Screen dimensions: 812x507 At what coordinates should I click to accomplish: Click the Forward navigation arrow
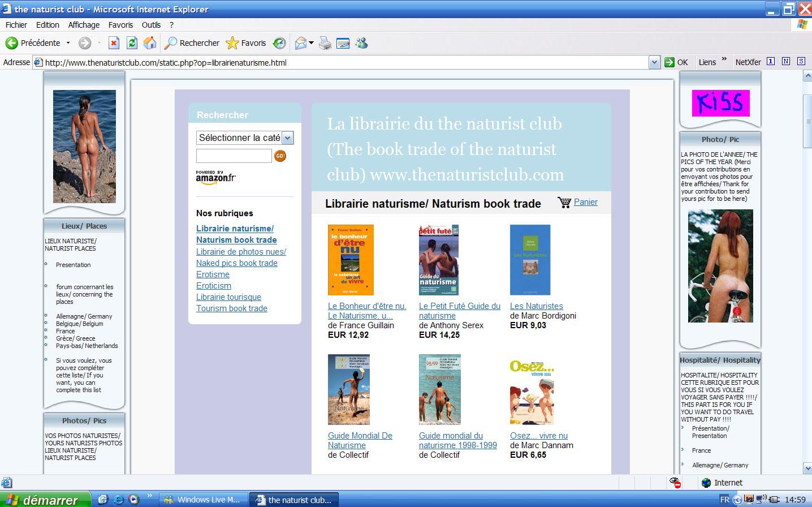click(85, 43)
